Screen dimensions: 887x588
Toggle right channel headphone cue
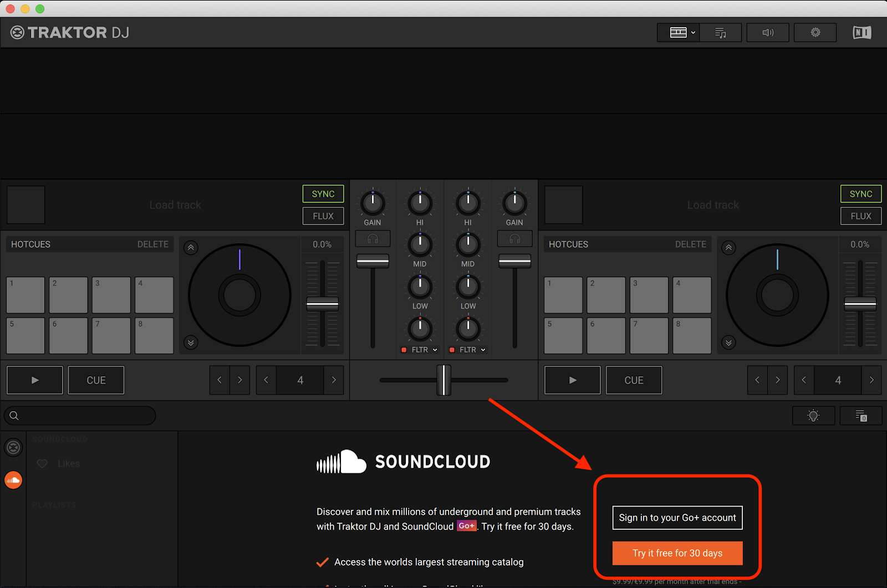coord(514,239)
